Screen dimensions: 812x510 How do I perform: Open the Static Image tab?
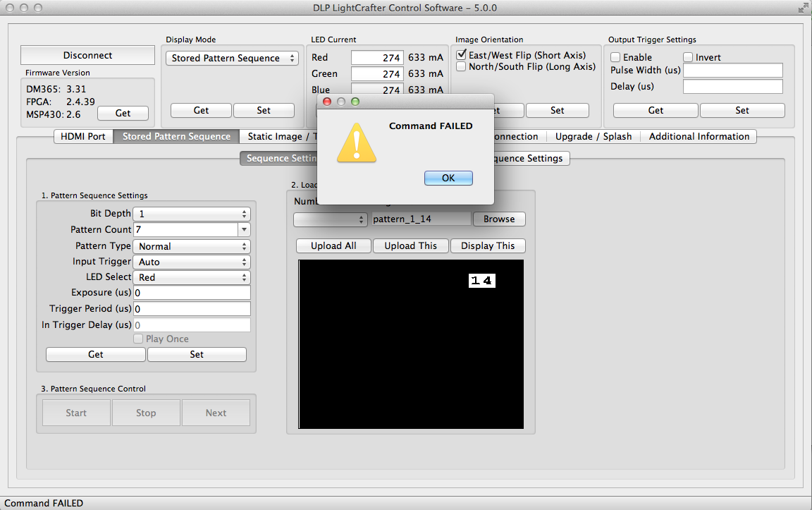(278, 136)
